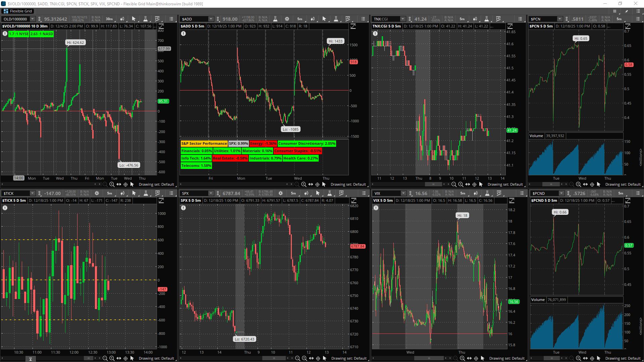Screen dimensions: 644x362
Task: Select pointer drawing tool in $VOLD toolbar
Action: click(133, 19)
